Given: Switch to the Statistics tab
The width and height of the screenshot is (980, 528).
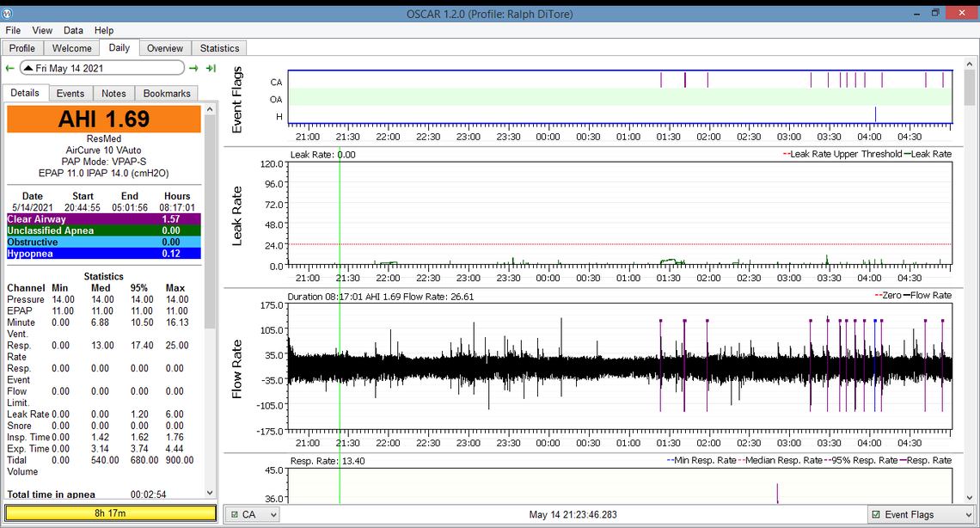Looking at the screenshot, I should point(219,48).
